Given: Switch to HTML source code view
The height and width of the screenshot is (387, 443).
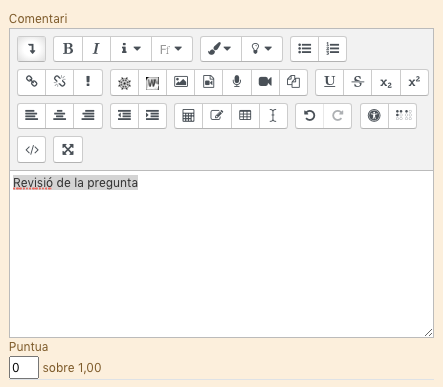Looking at the screenshot, I should [x=31, y=150].
